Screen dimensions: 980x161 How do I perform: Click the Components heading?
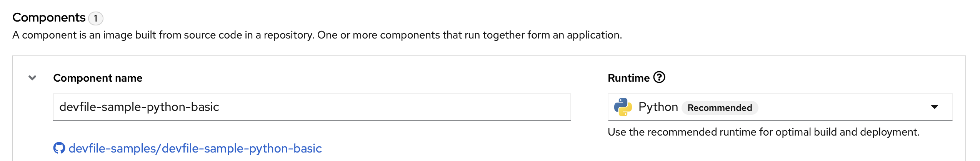point(49,18)
